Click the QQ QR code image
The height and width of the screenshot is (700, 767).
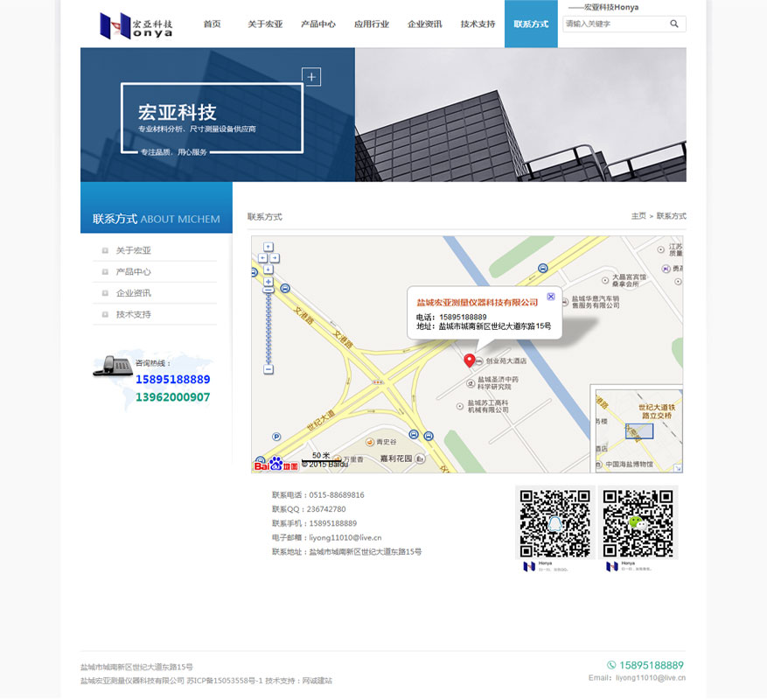[x=554, y=522]
